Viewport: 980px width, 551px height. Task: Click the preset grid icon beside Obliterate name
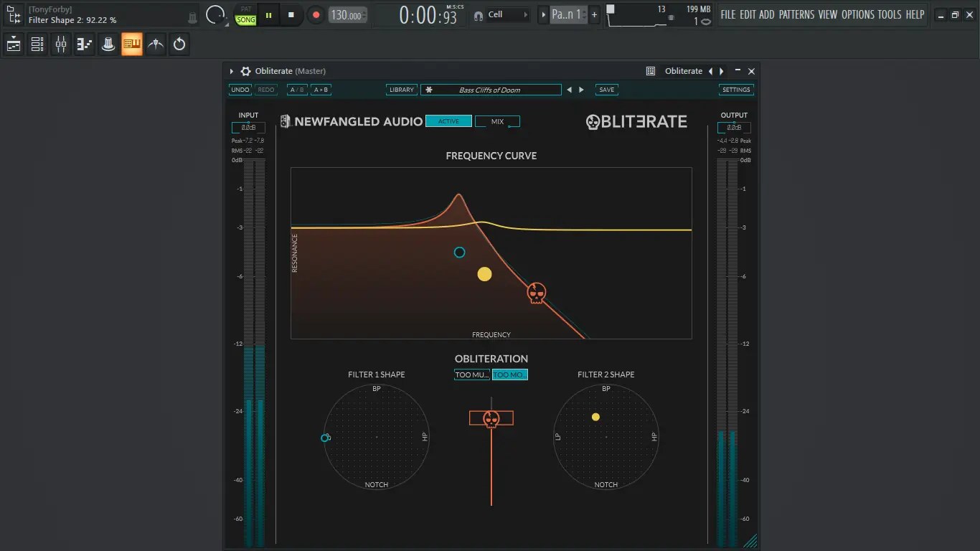click(650, 71)
